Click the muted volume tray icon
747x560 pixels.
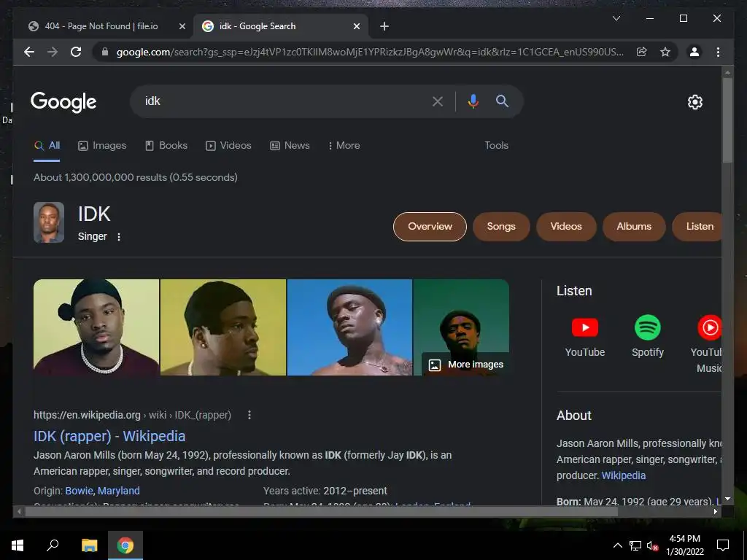(x=652, y=545)
